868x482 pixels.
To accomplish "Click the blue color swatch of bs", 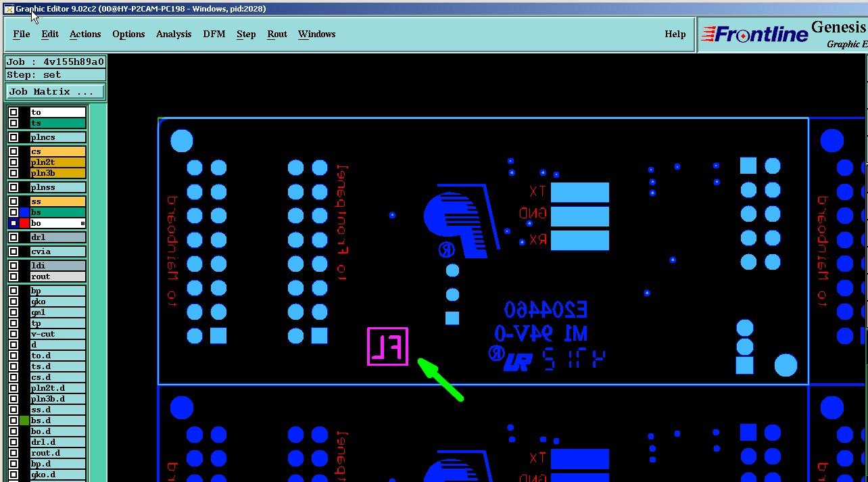I will [x=24, y=212].
